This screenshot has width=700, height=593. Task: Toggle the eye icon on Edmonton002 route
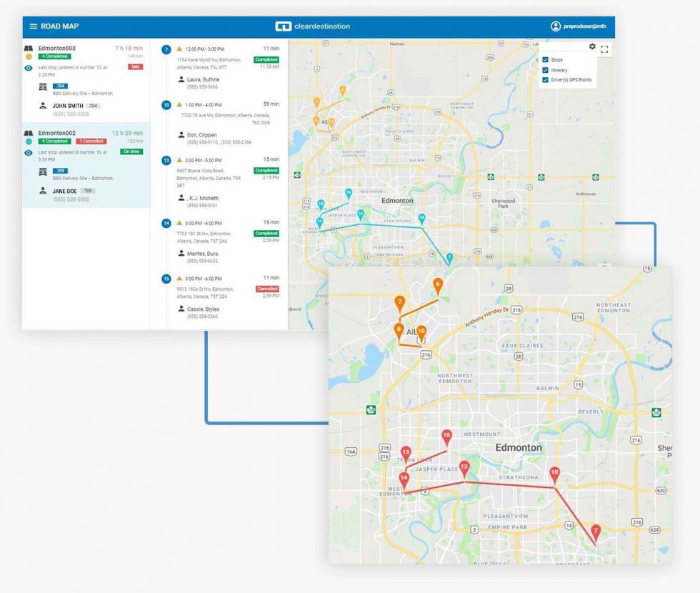tap(29, 152)
